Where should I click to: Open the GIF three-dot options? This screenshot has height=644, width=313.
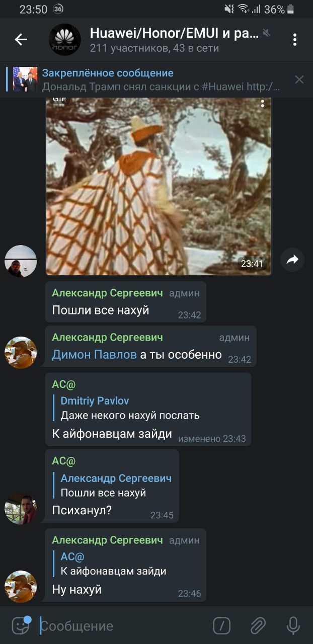coord(262,103)
